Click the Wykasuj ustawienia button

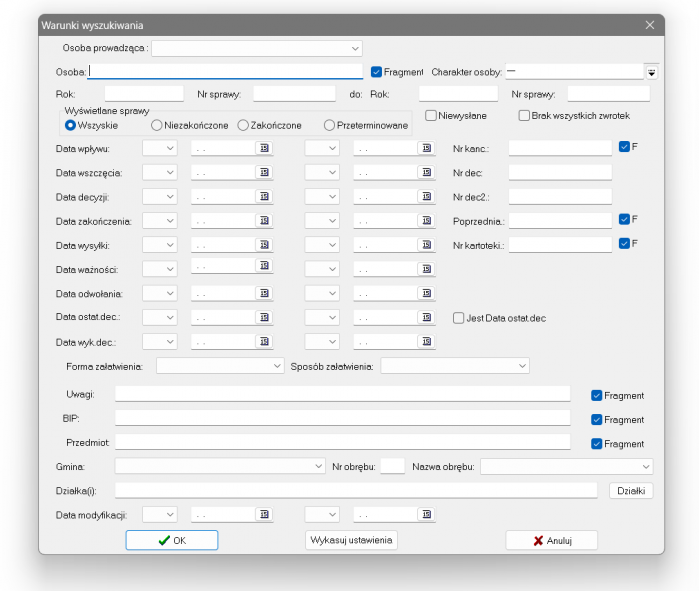click(x=351, y=540)
